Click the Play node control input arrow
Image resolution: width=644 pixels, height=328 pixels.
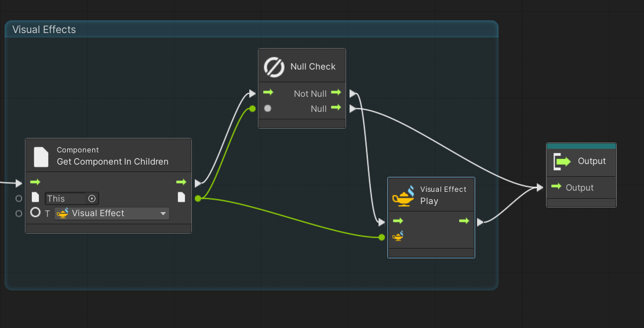pos(398,221)
